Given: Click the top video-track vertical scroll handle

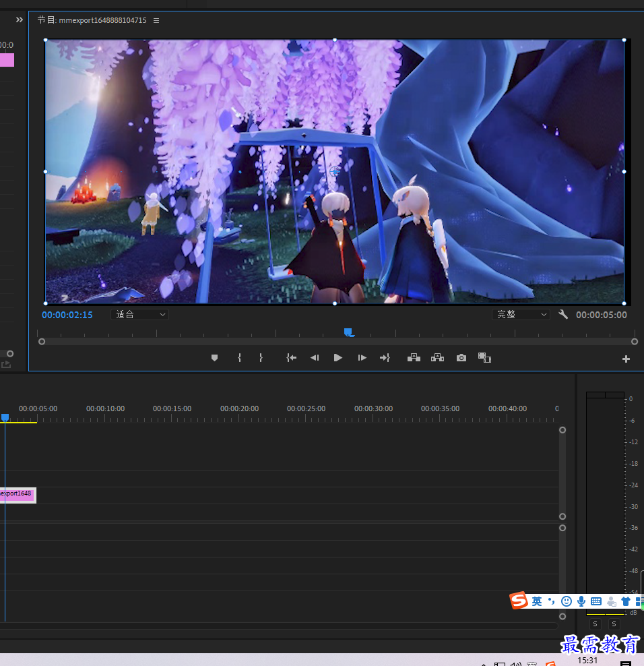Looking at the screenshot, I should [x=562, y=430].
